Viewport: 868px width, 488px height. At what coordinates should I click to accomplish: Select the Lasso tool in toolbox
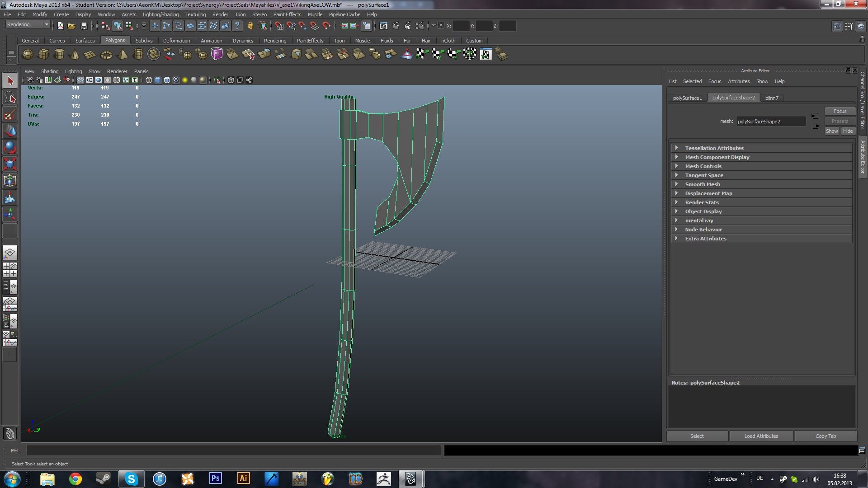click(10, 98)
